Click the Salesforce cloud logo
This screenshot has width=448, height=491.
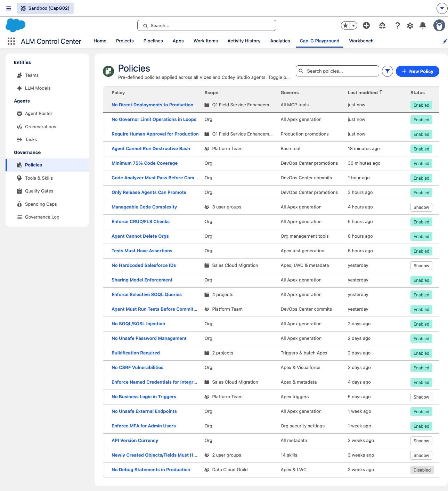tap(16, 25)
